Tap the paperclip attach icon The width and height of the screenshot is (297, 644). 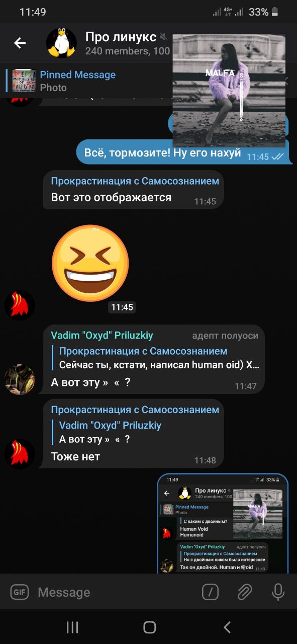[x=244, y=592]
